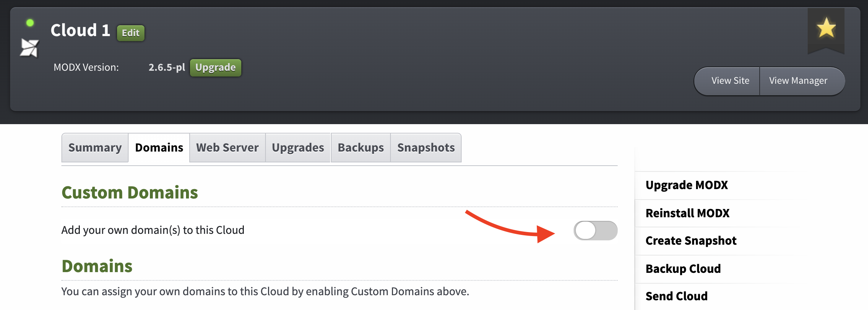This screenshot has height=310, width=868.
Task: Switch to the Summary tab
Action: [95, 148]
